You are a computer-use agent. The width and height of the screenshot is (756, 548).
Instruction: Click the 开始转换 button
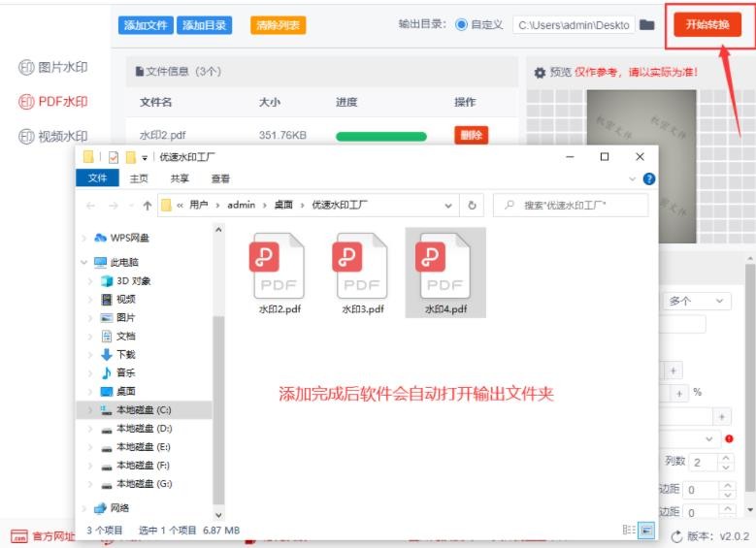tap(707, 25)
